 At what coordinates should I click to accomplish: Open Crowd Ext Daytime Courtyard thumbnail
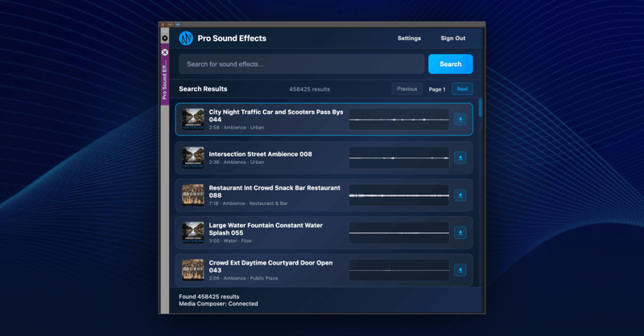click(x=193, y=270)
